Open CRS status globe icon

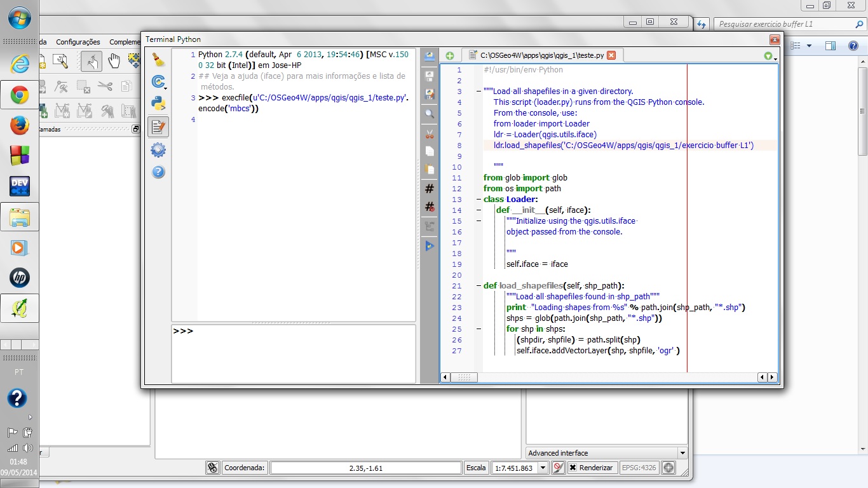click(x=668, y=468)
